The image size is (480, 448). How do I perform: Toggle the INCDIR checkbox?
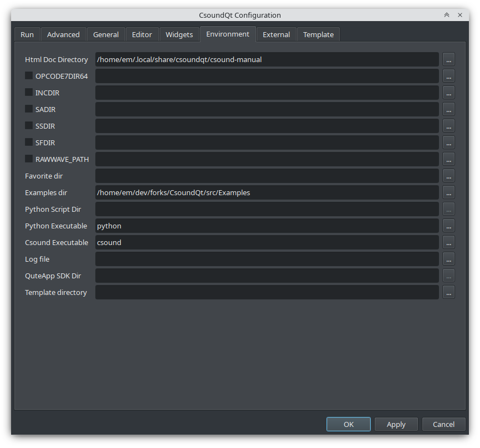pos(29,92)
